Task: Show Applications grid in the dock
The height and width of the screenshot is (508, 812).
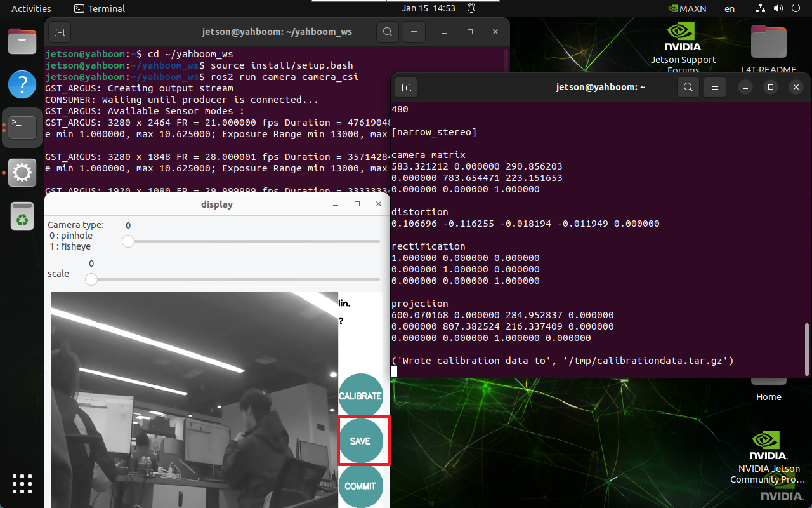Action: pos(22,483)
